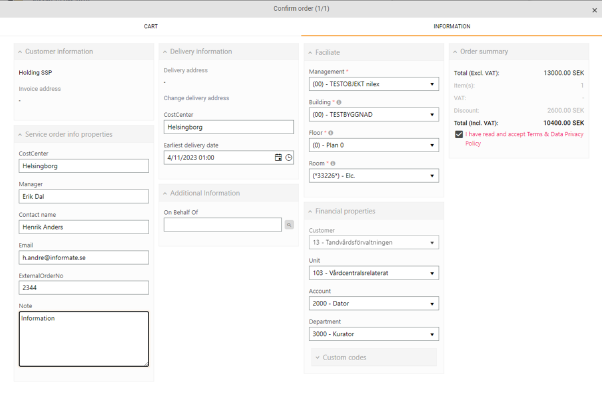Collapse the Delivery information section
The width and height of the screenshot is (602, 397).
(x=228, y=51)
